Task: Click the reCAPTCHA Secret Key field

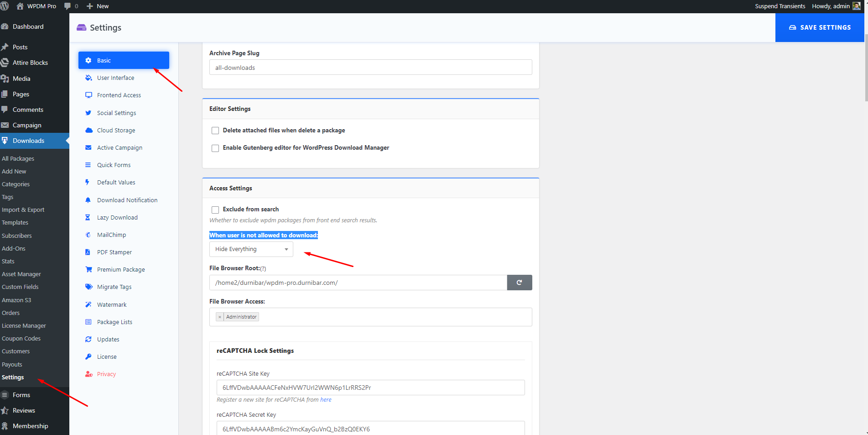Action: (371, 428)
